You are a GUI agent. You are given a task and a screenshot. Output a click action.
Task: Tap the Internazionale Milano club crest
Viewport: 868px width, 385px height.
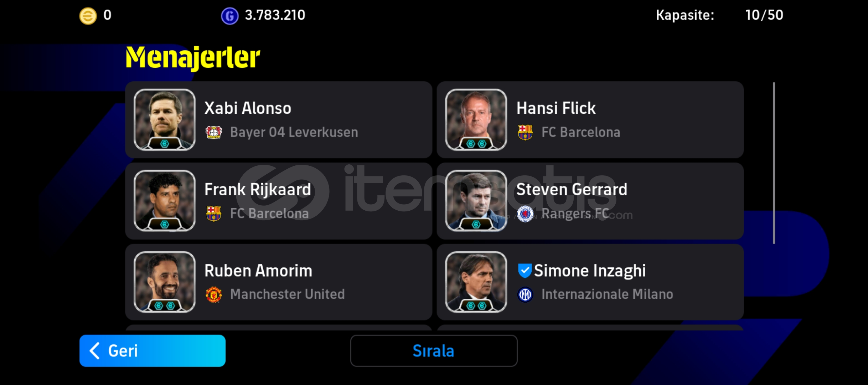click(x=525, y=295)
